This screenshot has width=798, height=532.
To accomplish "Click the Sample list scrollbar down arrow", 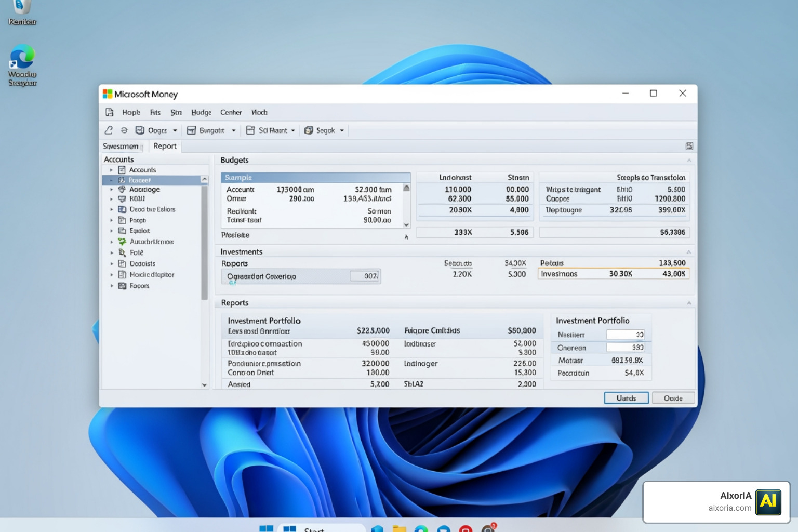I will (406, 225).
